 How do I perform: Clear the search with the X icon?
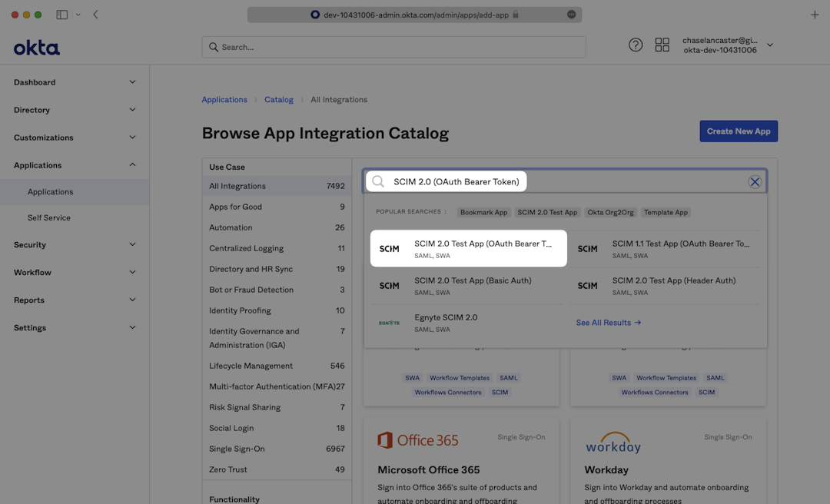click(754, 181)
